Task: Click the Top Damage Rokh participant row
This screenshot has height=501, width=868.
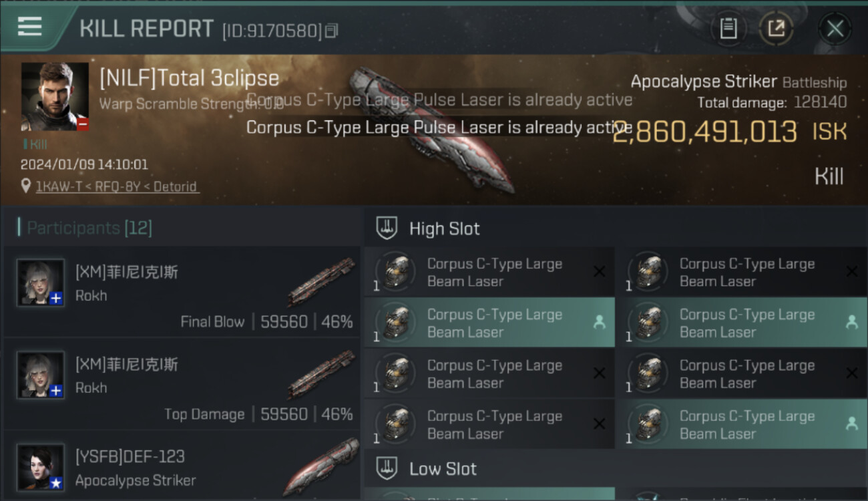Action: [x=182, y=384]
